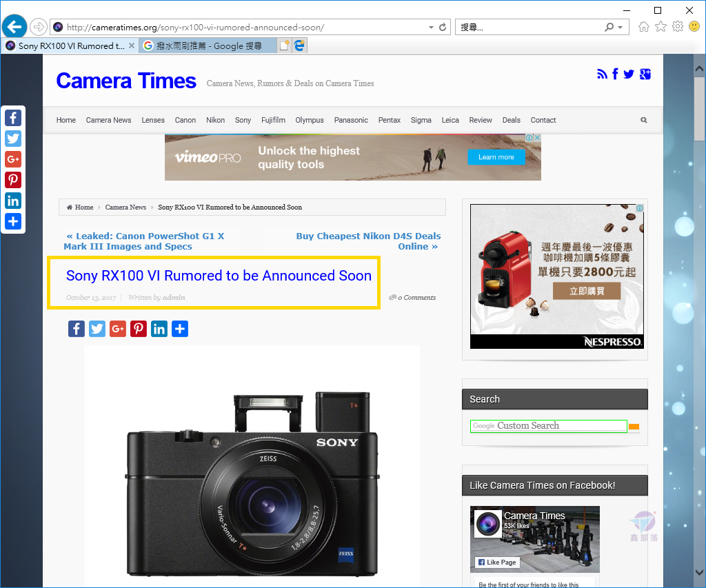Click the Camera Times site logo
Screen dimensions: 706x588
click(126, 81)
